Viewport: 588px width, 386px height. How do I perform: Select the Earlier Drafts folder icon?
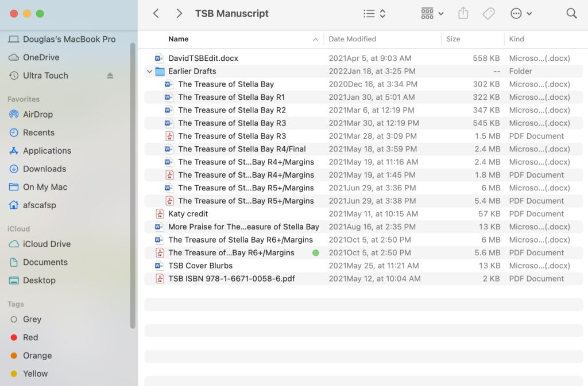[x=160, y=71]
